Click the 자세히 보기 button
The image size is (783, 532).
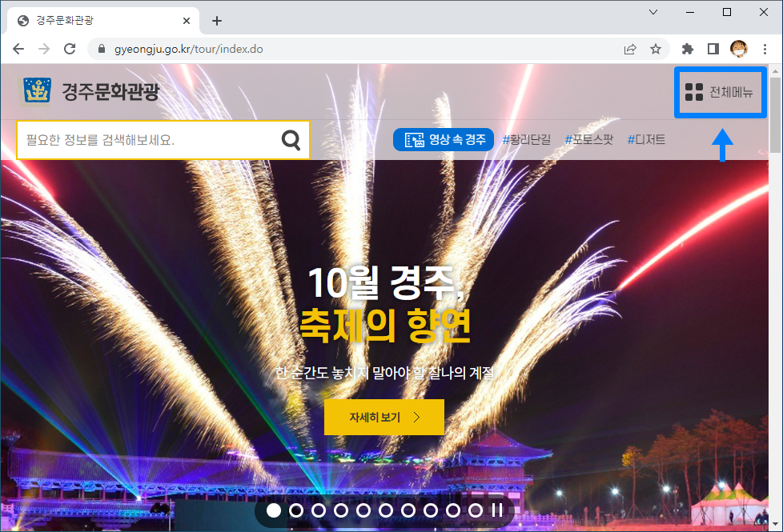[384, 418]
